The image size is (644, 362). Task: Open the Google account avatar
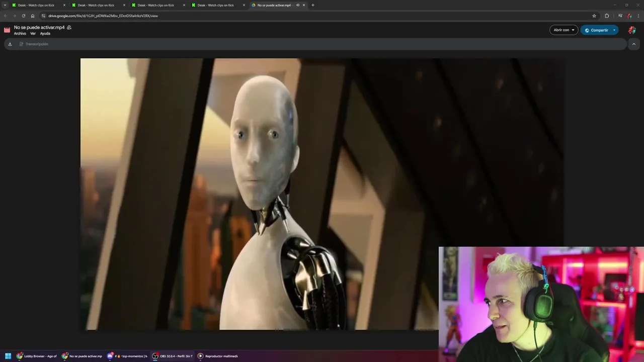pyautogui.click(x=632, y=30)
